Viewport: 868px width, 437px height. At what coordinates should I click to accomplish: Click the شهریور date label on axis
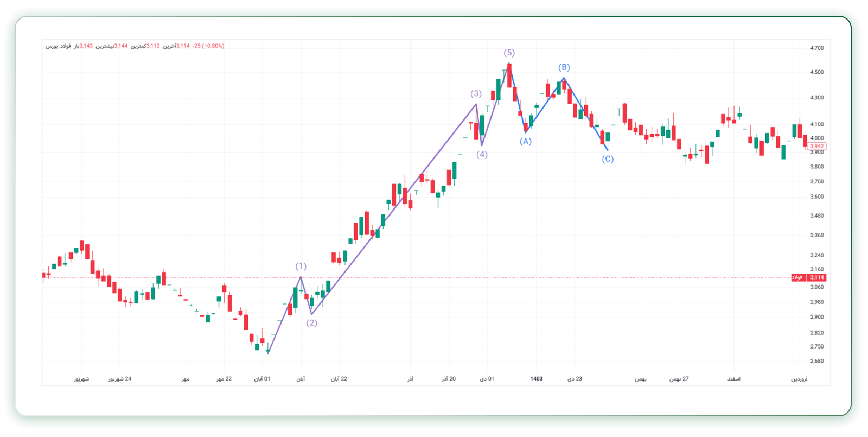pos(81,379)
